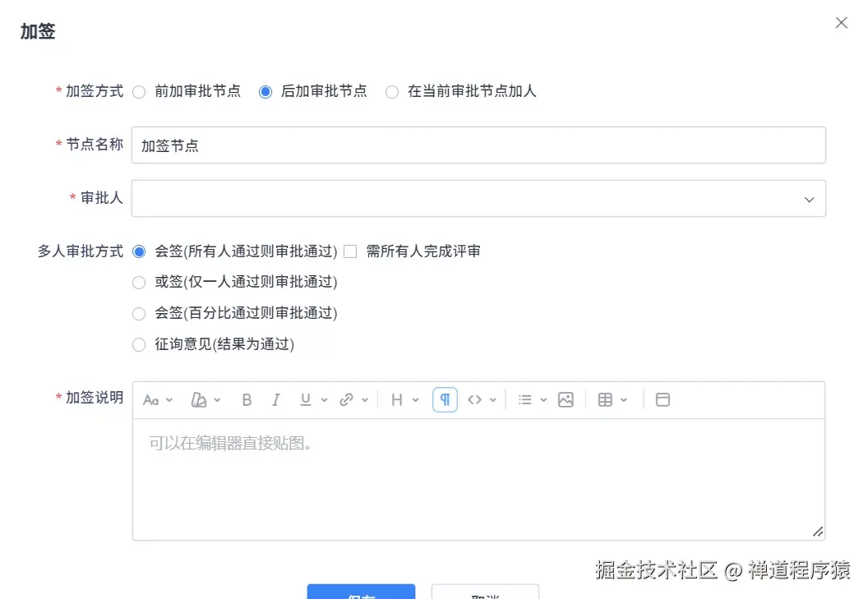Open the list style dropdown arrow
This screenshot has width=868, height=599.
point(542,399)
